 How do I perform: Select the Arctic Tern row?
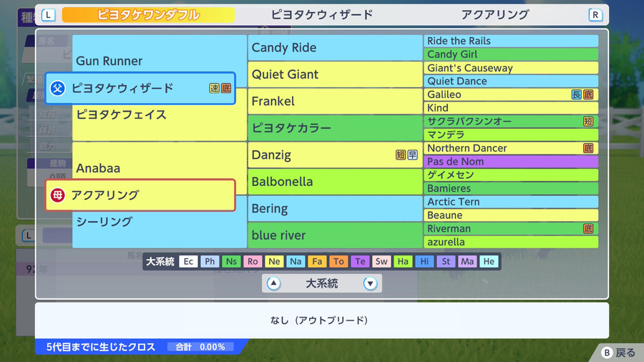pyautogui.click(x=511, y=202)
